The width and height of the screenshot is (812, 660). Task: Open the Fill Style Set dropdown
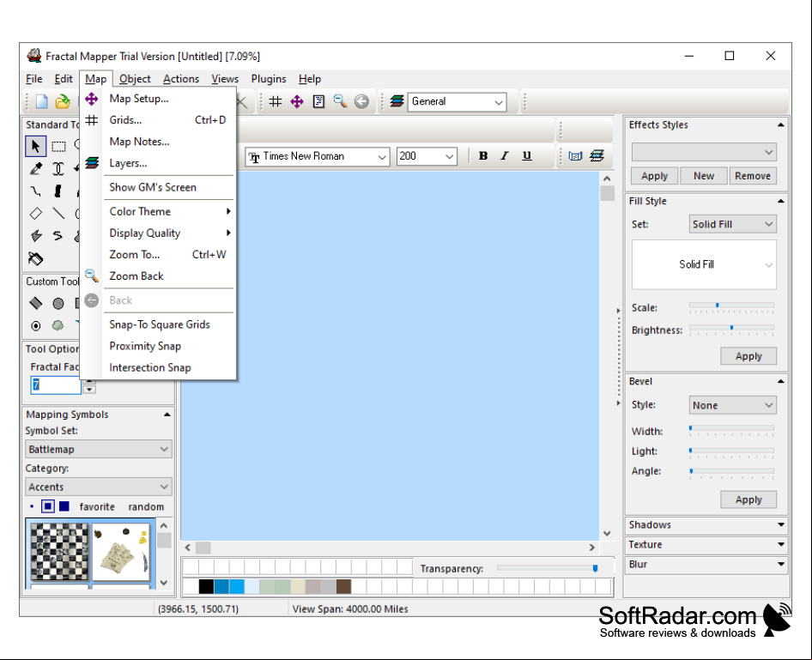pyautogui.click(x=732, y=224)
